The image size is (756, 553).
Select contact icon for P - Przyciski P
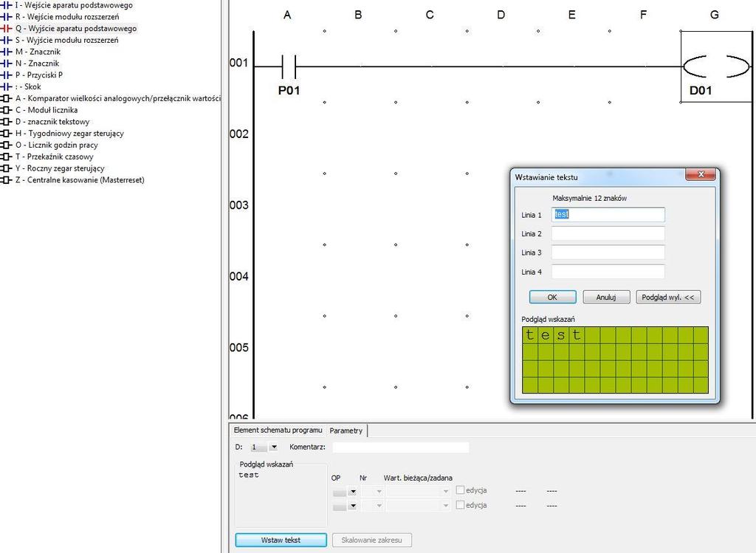(6, 75)
